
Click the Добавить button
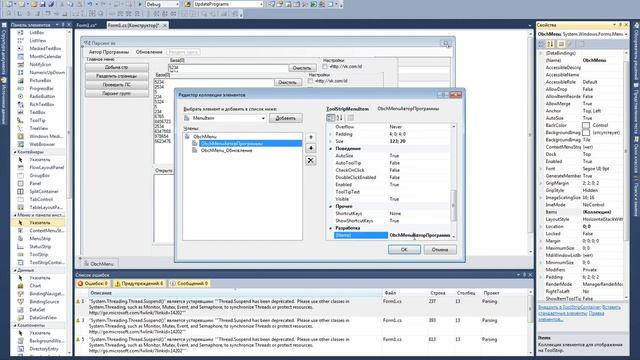click(285, 118)
